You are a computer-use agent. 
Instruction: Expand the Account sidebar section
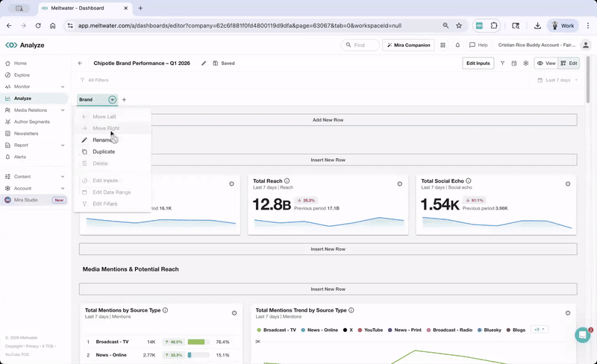pyautogui.click(x=63, y=189)
